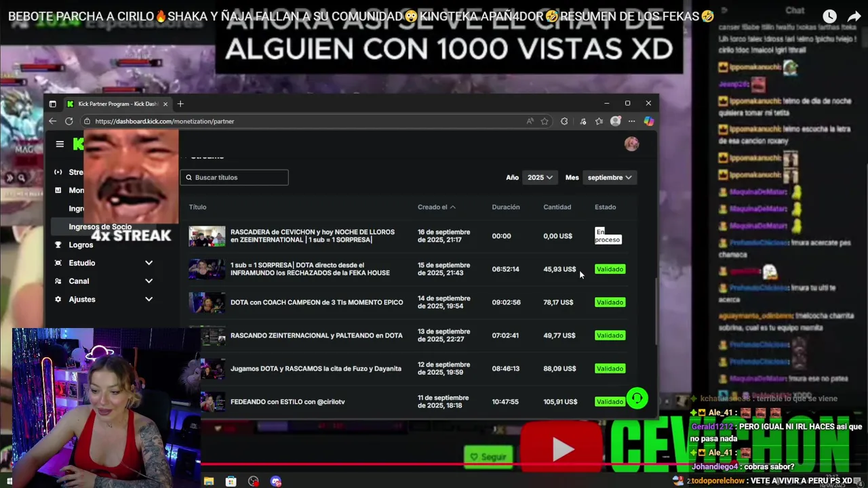Open the Canal sidebar item

pyautogui.click(x=79, y=281)
